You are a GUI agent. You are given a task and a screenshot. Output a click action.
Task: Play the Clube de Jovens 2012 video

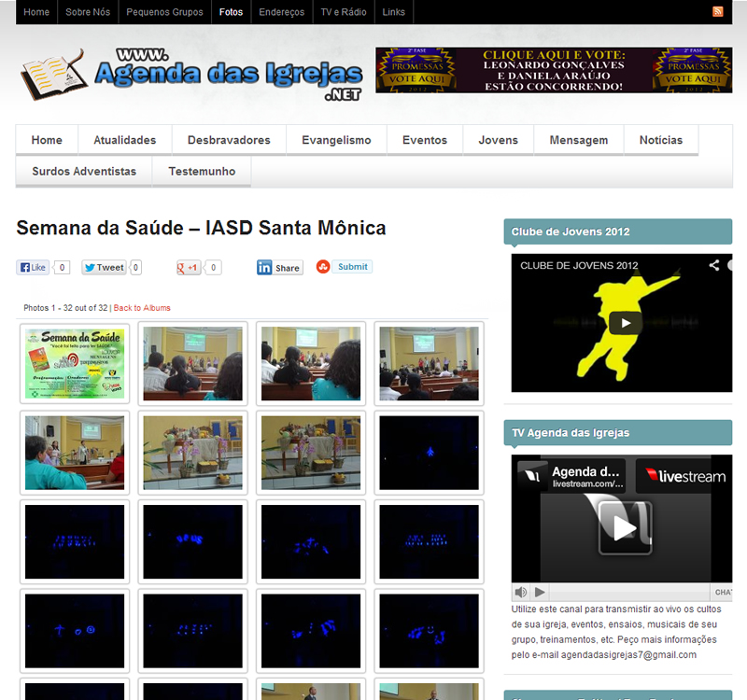[x=625, y=323]
